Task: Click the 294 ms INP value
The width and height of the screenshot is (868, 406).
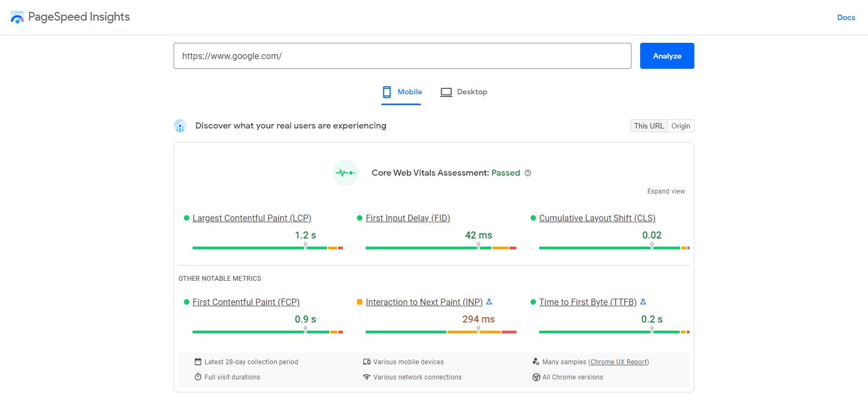Action: coord(478,319)
